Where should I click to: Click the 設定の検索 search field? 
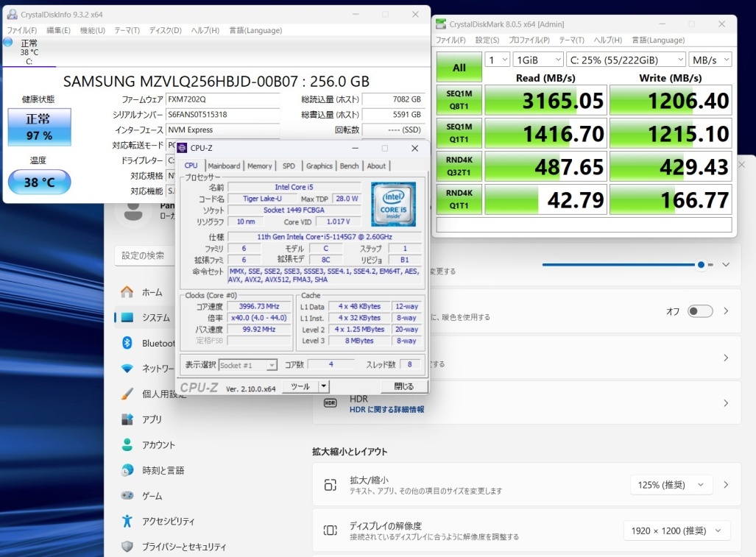[x=144, y=255]
